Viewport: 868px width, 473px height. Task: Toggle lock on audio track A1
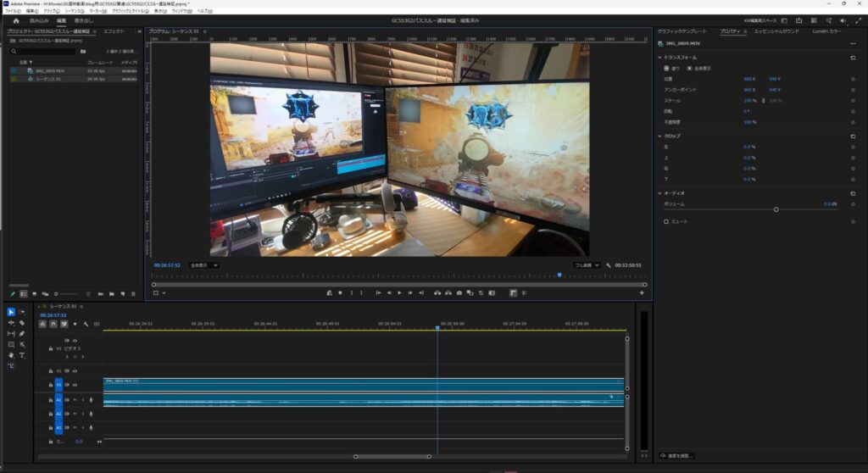pos(51,400)
